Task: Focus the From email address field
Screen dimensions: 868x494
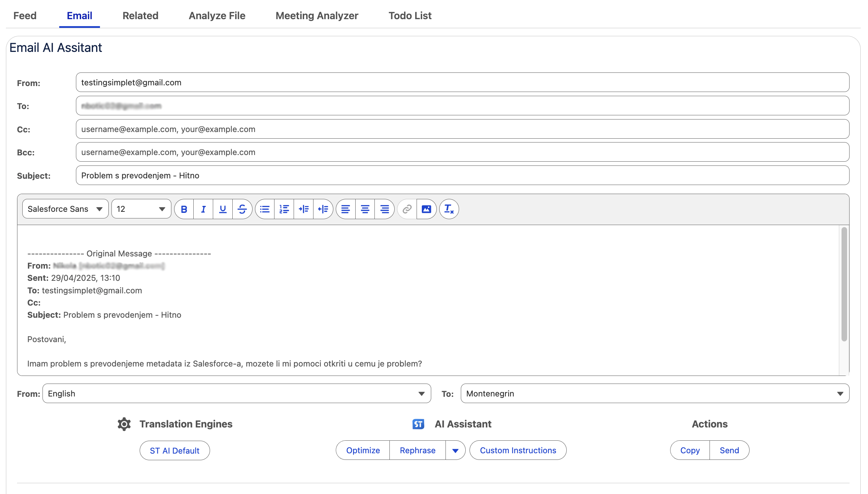Action: [463, 83]
